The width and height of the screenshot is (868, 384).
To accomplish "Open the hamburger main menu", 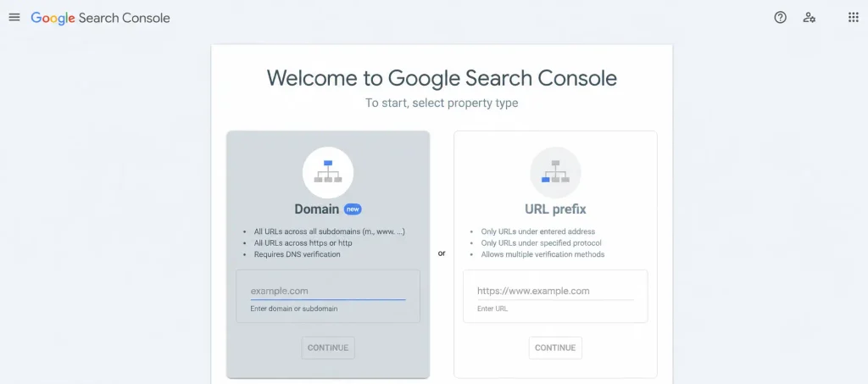I will 14,17.
